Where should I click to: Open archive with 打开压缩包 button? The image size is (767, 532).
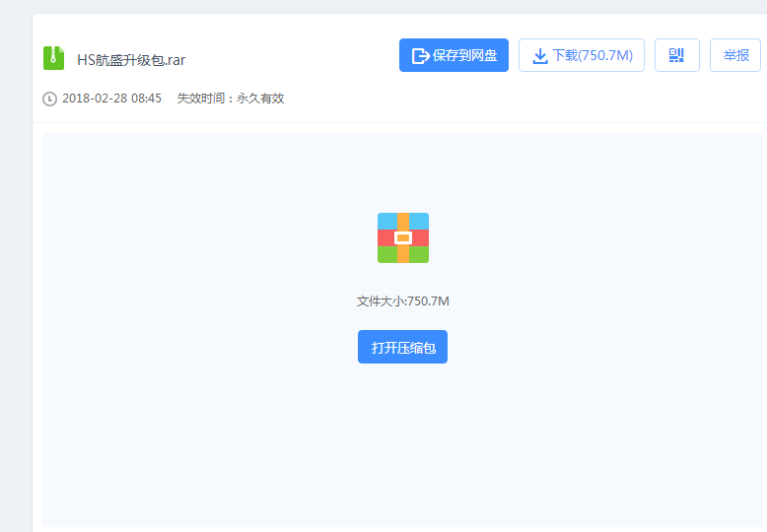click(x=402, y=347)
